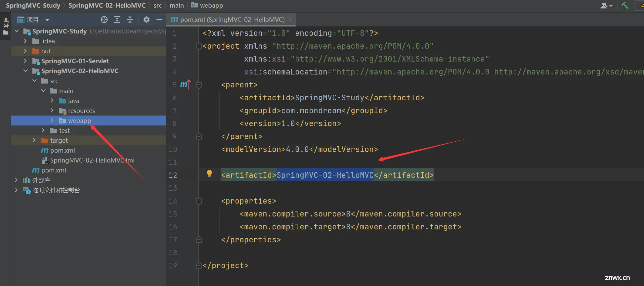Viewport: 644px width, 286px height.
Task: Click SpringMVC-02-HelloMVC in the breadcrumb
Action: pyautogui.click(x=107, y=5)
